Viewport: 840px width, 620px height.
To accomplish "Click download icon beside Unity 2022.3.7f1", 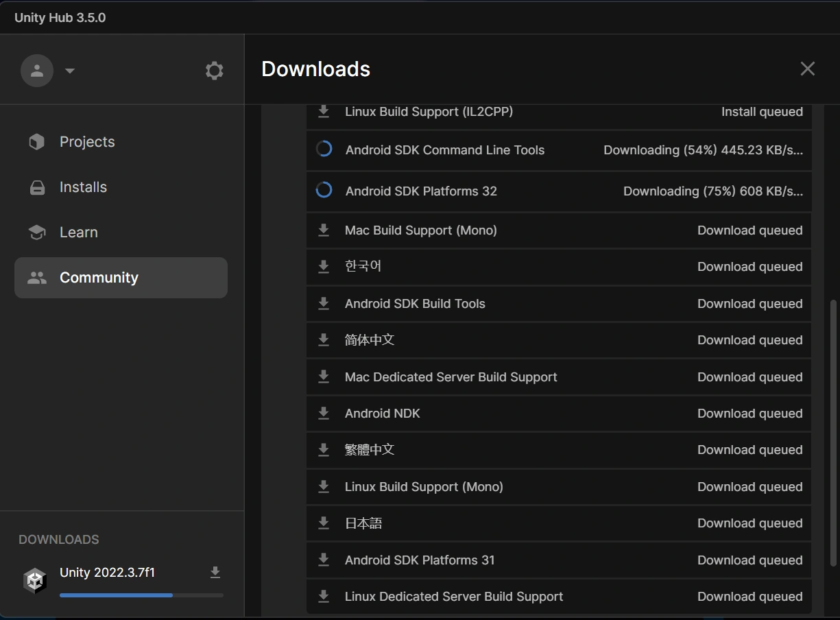I will [x=215, y=573].
